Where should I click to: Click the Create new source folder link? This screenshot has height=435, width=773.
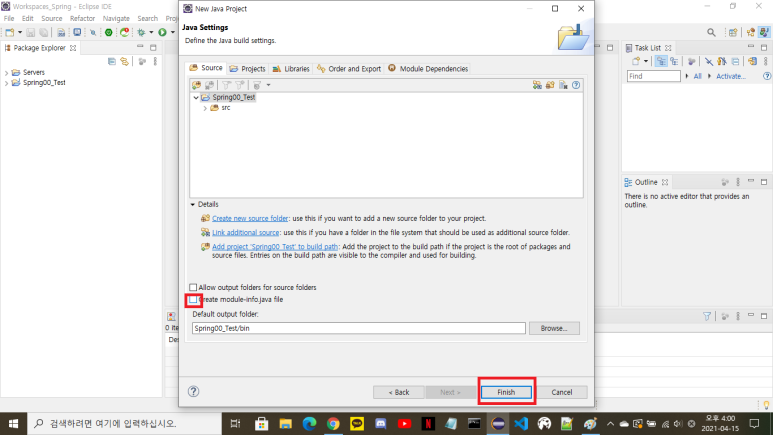[x=250, y=218]
